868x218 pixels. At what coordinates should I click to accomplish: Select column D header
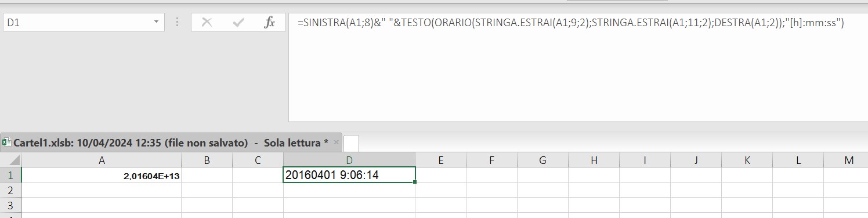(x=349, y=160)
